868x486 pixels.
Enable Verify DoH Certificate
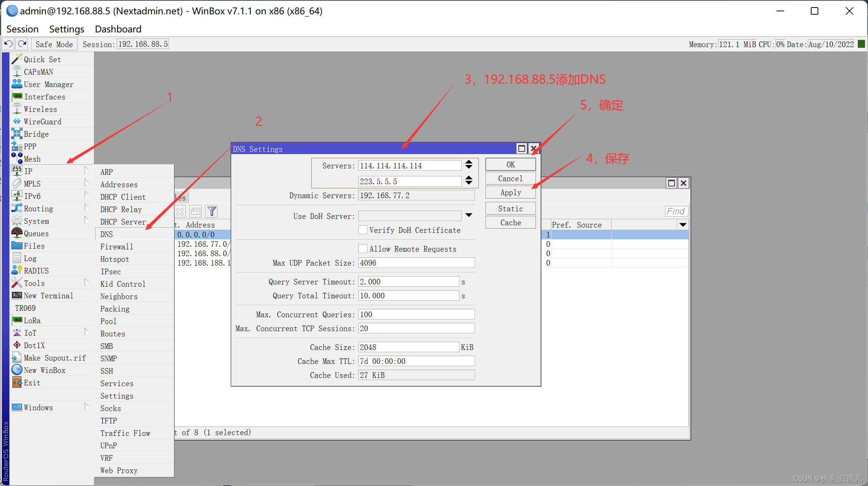tap(362, 230)
